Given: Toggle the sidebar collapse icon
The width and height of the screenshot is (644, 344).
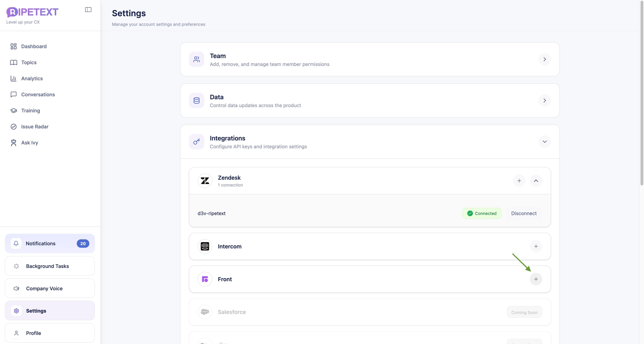Looking at the screenshot, I should (x=88, y=10).
